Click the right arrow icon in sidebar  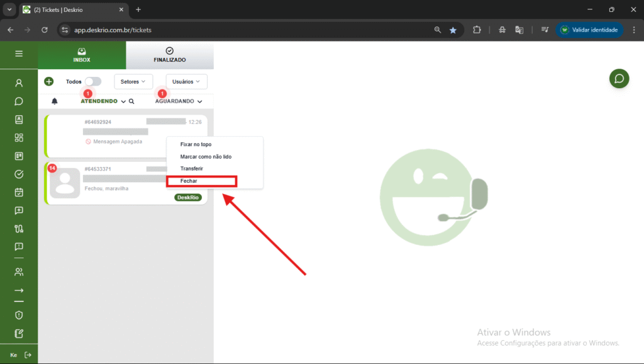tap(19, 290)
